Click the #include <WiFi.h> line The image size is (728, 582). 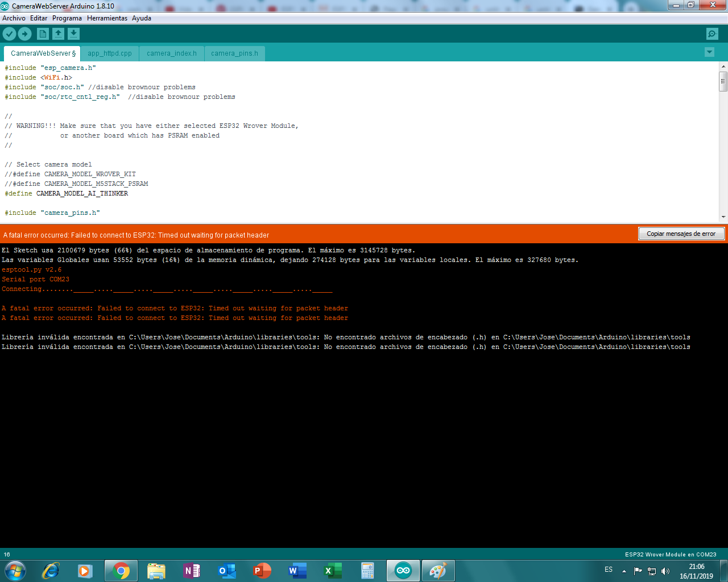tap(39, 78)
